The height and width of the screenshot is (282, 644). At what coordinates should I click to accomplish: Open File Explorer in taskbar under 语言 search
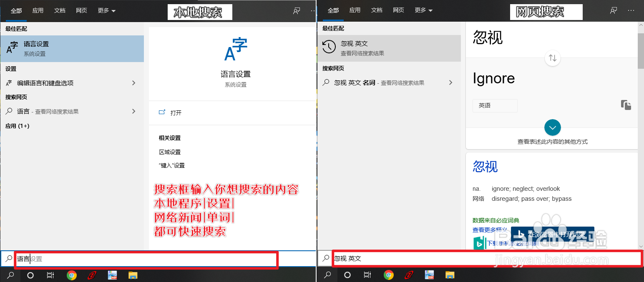pos(133,275)
